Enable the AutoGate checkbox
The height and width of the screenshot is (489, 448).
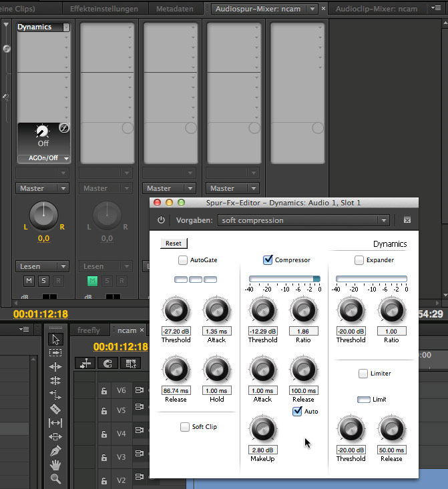pos(183,260)
